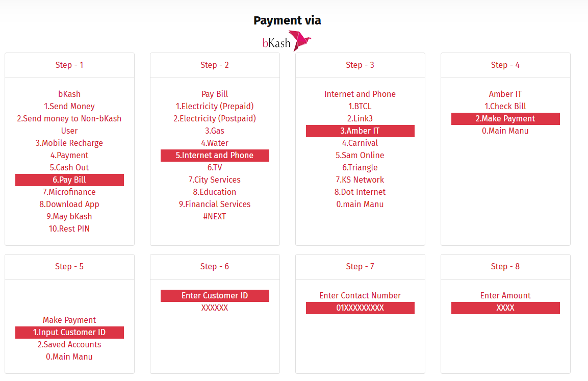Click 2.Saved Accounts option

(69, 345)
